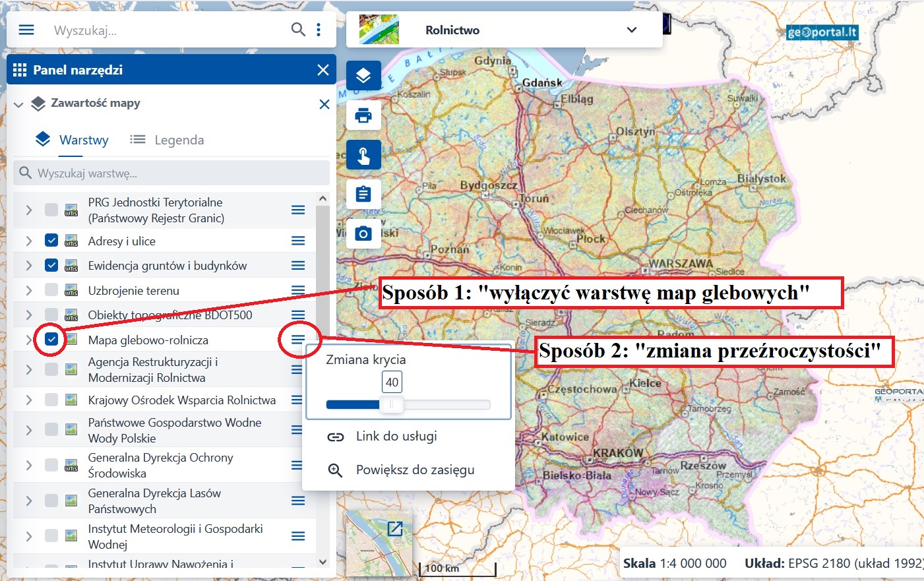
Task: Click Link do usługi menu option
Action: pyautogui.click(x=396, y=437)
